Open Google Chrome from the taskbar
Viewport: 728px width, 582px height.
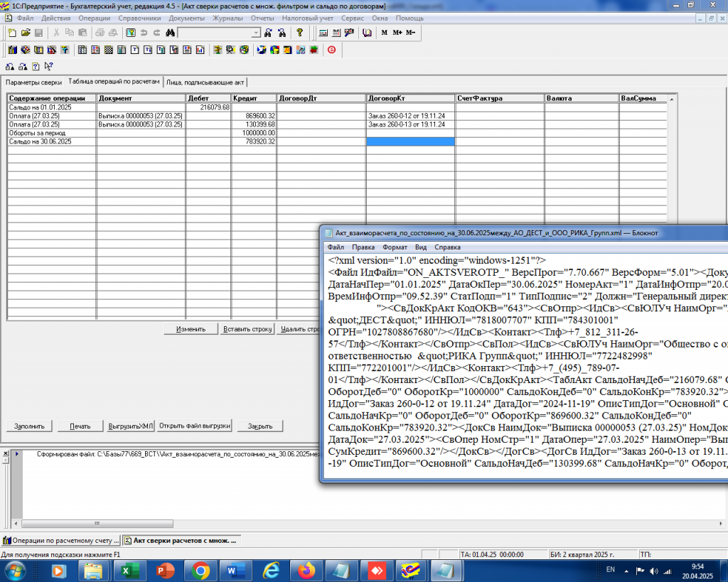coord(200,571)
